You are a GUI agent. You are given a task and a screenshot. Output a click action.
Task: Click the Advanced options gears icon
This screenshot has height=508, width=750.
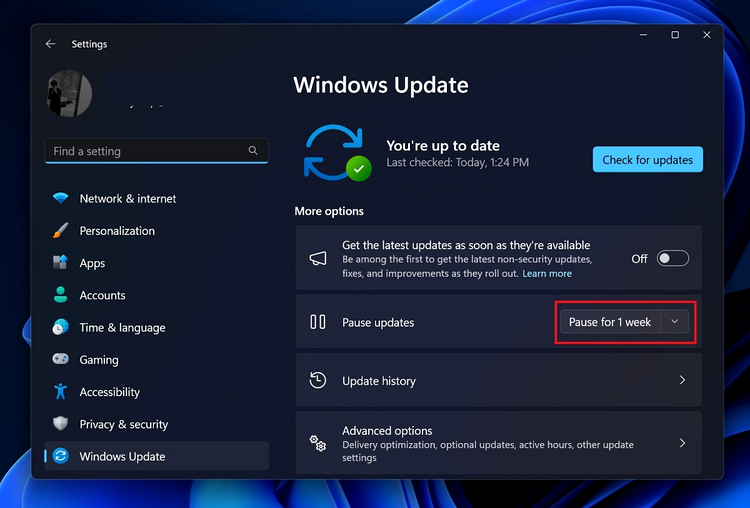(x=318, y=443)
